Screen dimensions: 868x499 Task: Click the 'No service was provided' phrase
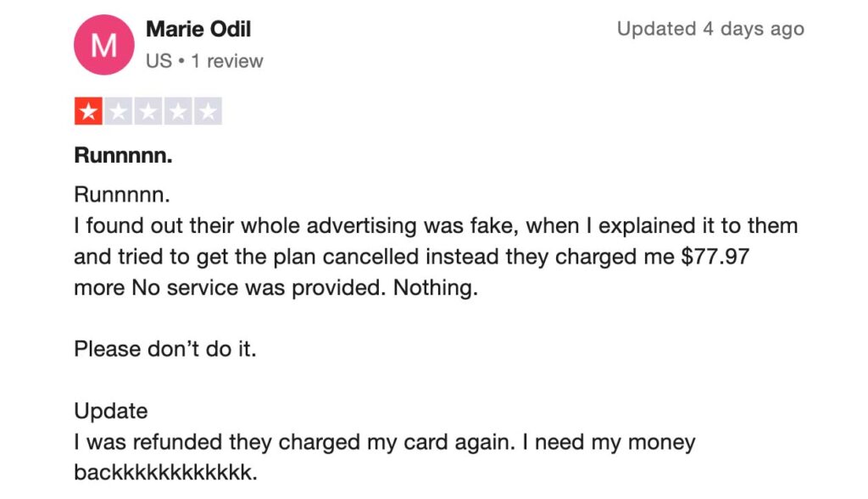[257, 288]
